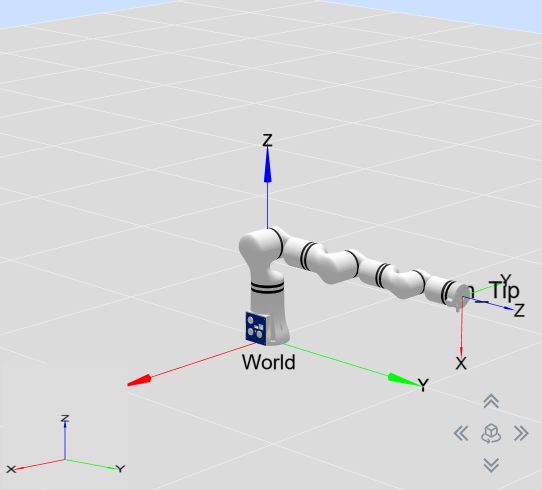542x490 pixels.
Task: Click the X label in the corner orientation triad
Action: pyautogui.click(x=11, y=469)
